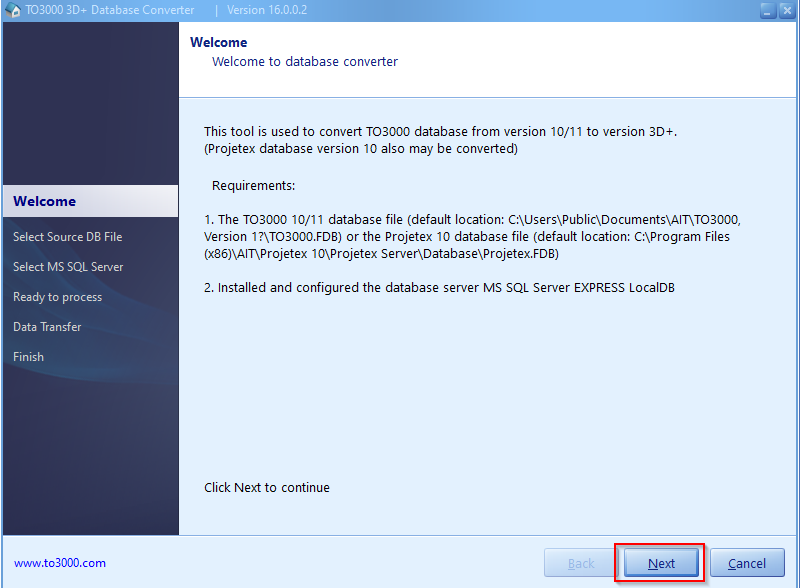The height and width of the screenshot is (588, 800).
Task: Go to Select MS SQL Server step
Action: click(x=68, y=267)
